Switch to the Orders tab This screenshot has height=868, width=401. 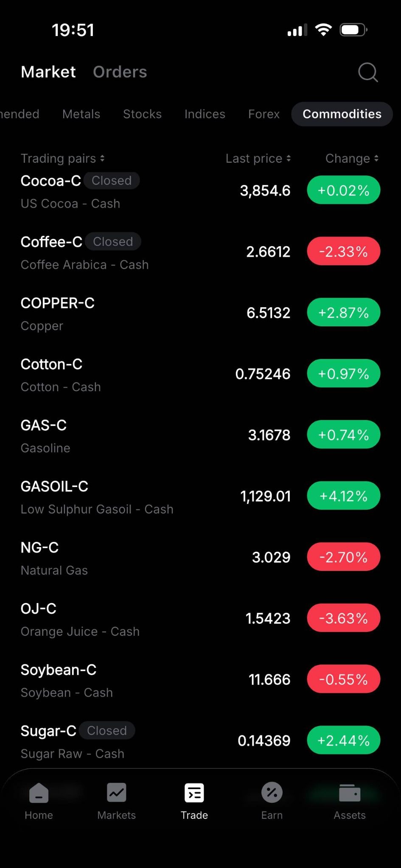coord(120,72)
